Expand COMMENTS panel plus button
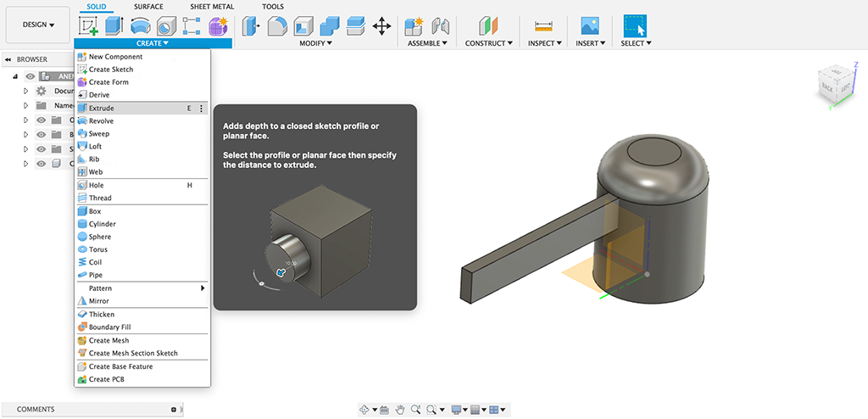The image size is (868, 419). click(x=174, y=410)
